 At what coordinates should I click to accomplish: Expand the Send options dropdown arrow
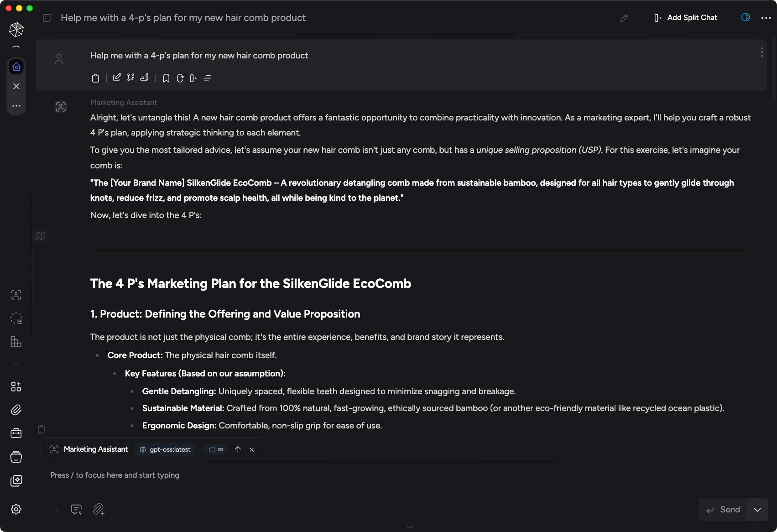tap(757, 510)
